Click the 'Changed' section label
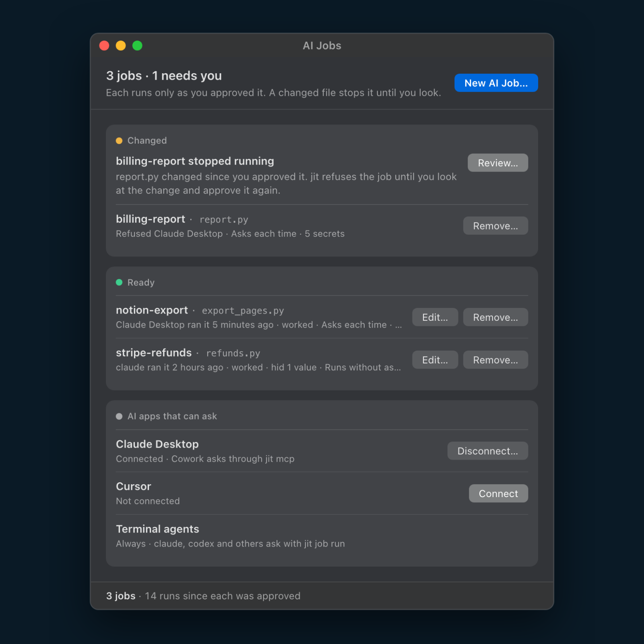 click(x=147, y=141)
